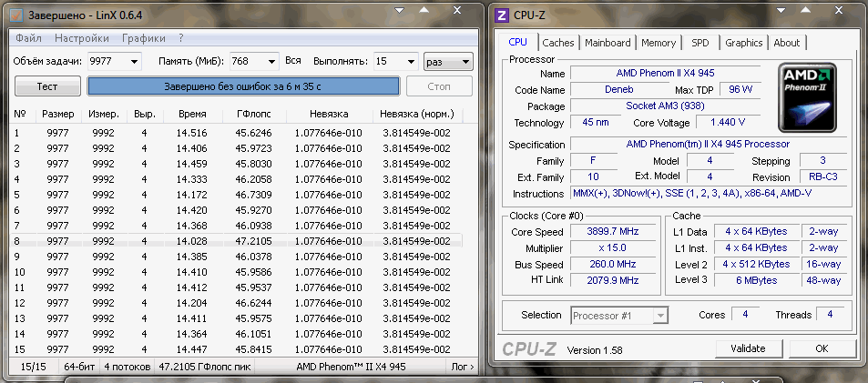This screenshot has width=868, height=383.
Task: Expand the Объём задачи dropdown
Action: [135, 61]
